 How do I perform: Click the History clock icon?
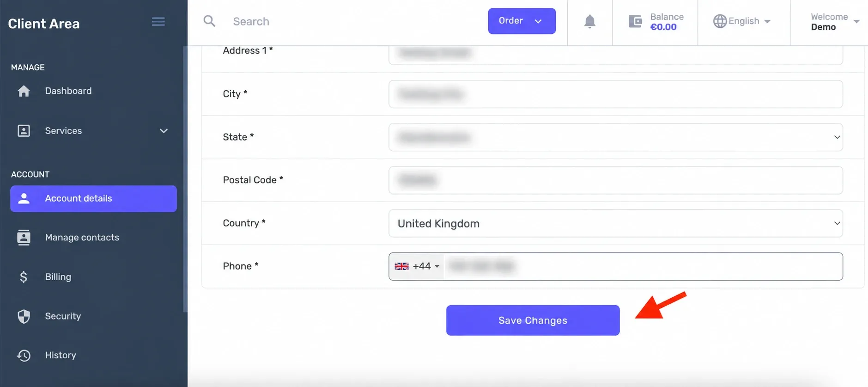[x=24, y=356]
